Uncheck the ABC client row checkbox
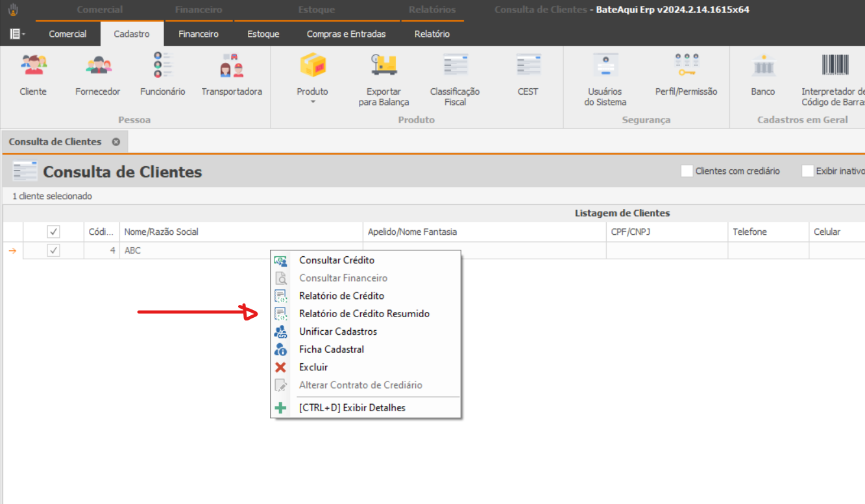Image resolution: width=865 pixels, height=504 pixels. coord(54,250)
